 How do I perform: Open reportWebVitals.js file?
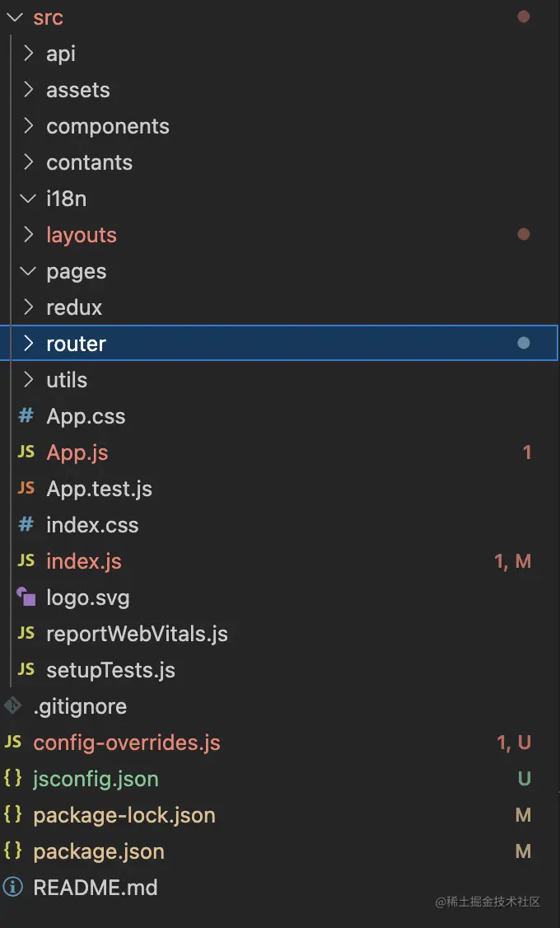point(137,634)
